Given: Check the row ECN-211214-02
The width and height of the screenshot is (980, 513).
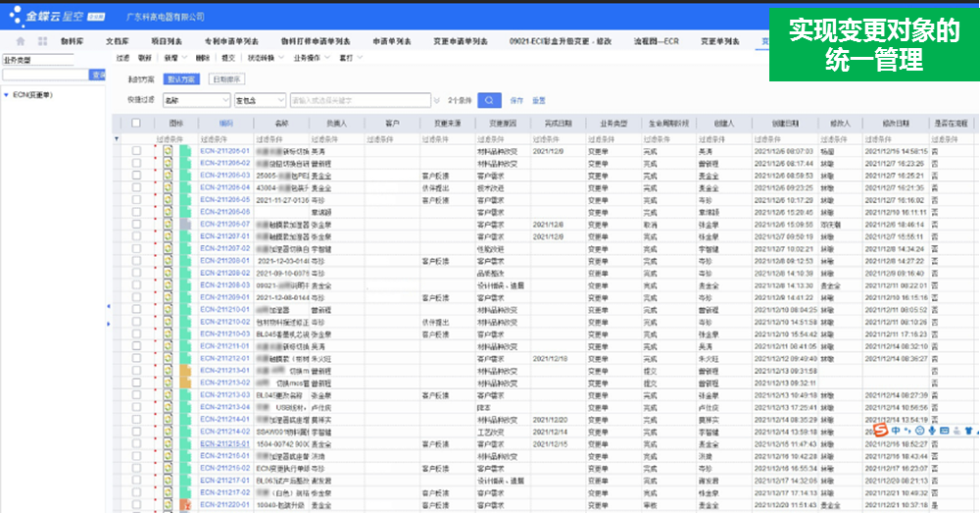Looking at the screenshot, I should 136,432.
